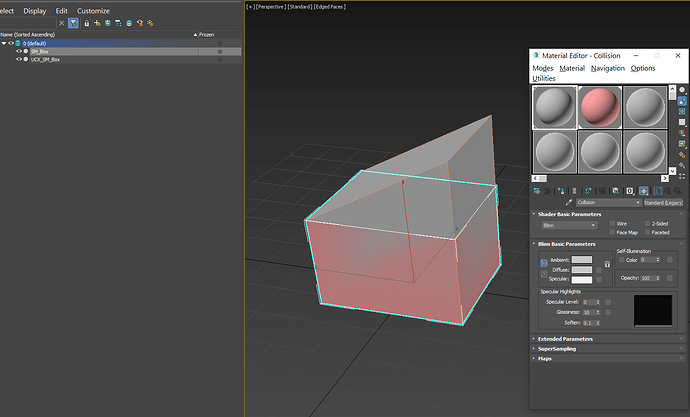The image size is (690, 417).
Task: Click the pink material sample sphere
Action: pyautogui.click(x=600, y=107)
